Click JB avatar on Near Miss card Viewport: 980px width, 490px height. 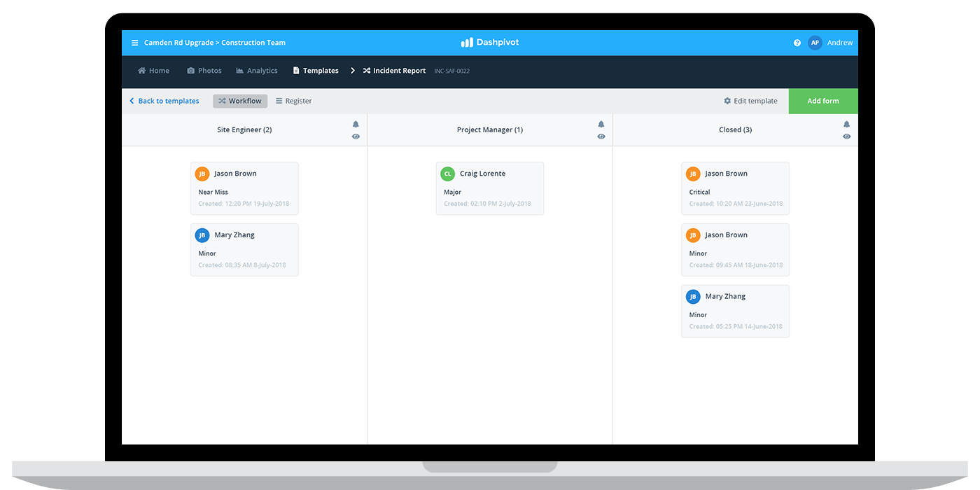(x=202, y=174)
